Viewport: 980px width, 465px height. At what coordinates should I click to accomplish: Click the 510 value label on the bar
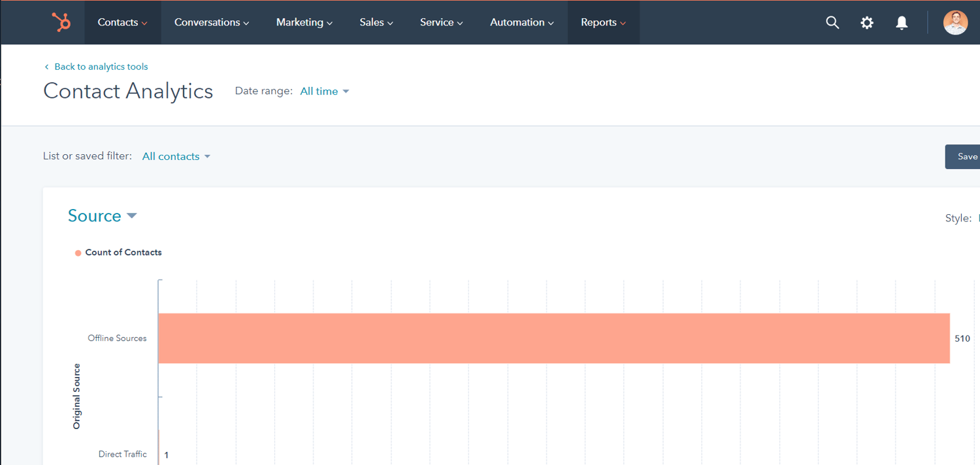[x=962, y=338]
